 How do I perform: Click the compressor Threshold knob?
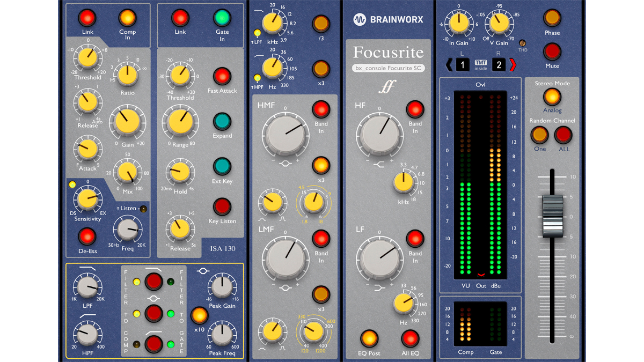point(87,58)
